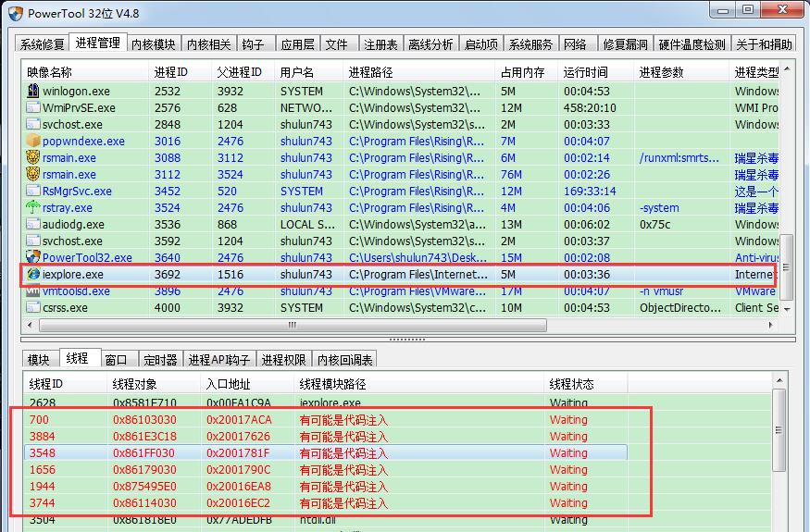Viewport: 810px width, 532px height.
Task: Switch to the 模块 sub-tab
Action: [x=39, y=360]
